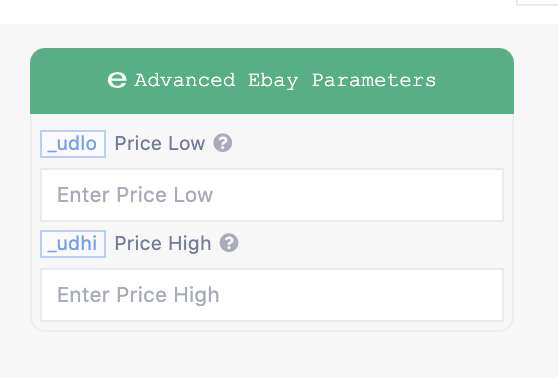Place cursor in maximum price input box
Screen dimensions: 558x378
point(272,295)
